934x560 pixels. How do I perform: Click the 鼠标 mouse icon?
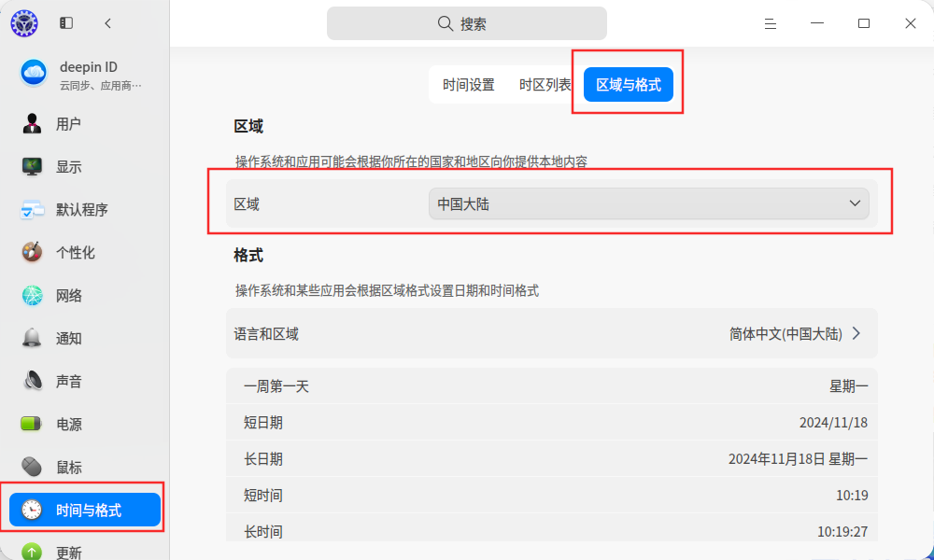pos(32,468)
